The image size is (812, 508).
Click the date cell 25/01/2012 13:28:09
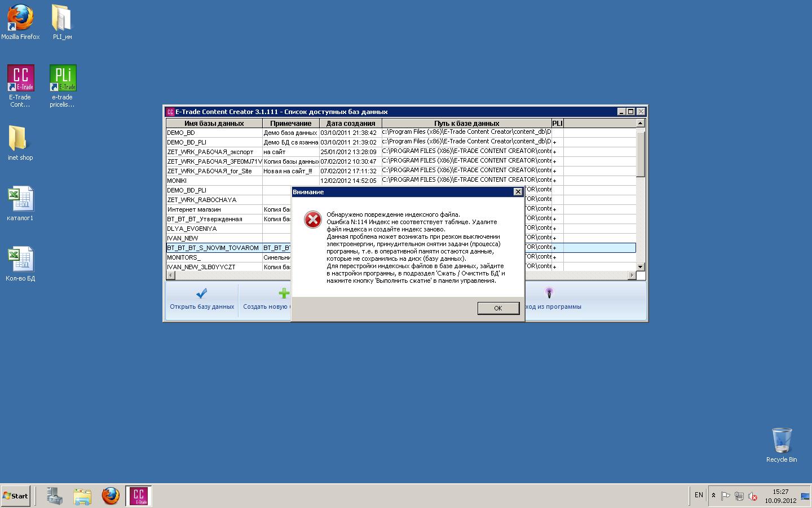(x=351, y=152)
